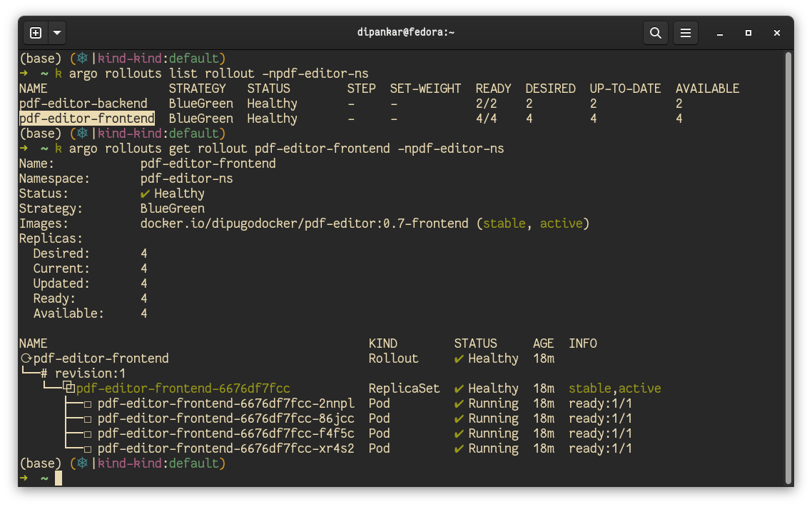Click the Kubernetes helm icon in first prompt

point(82,58)
